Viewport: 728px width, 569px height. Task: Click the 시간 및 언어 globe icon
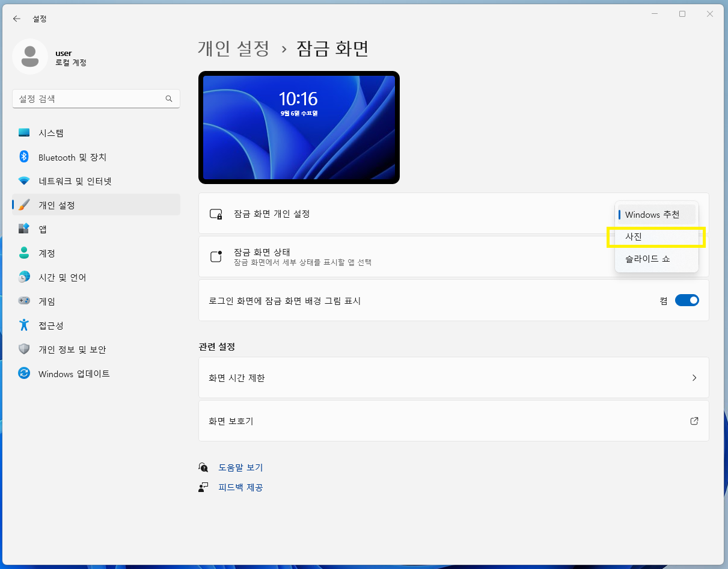[x=24, y=277]
